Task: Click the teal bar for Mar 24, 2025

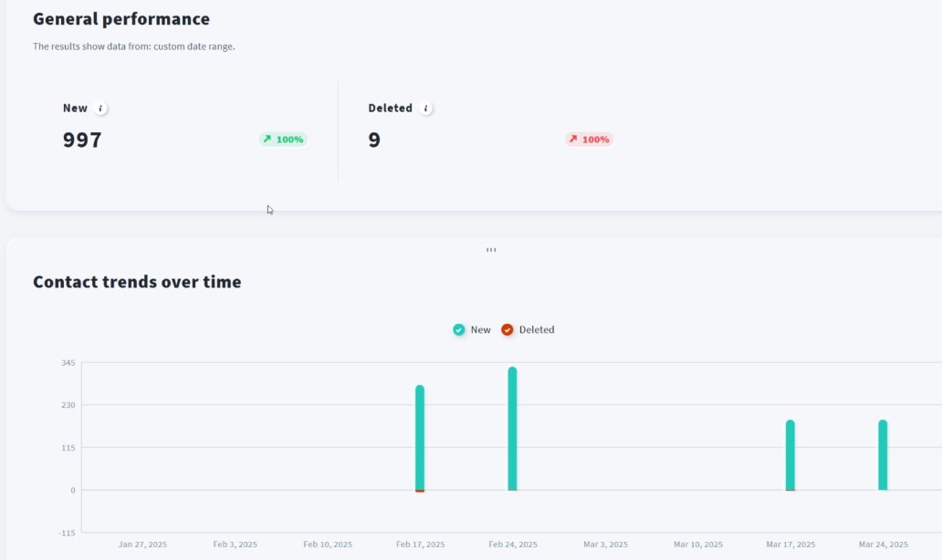Action: [883, 454]
